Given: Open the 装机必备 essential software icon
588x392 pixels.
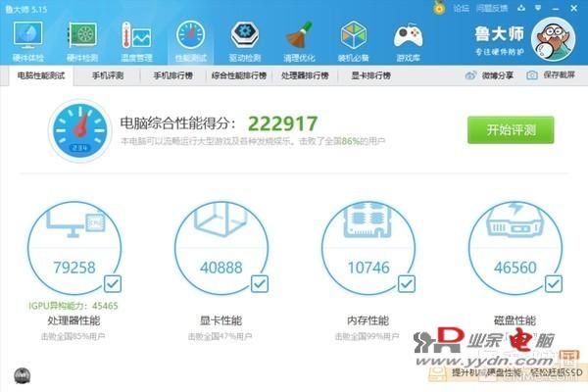Looking at the screenshot, I should 353,41.
